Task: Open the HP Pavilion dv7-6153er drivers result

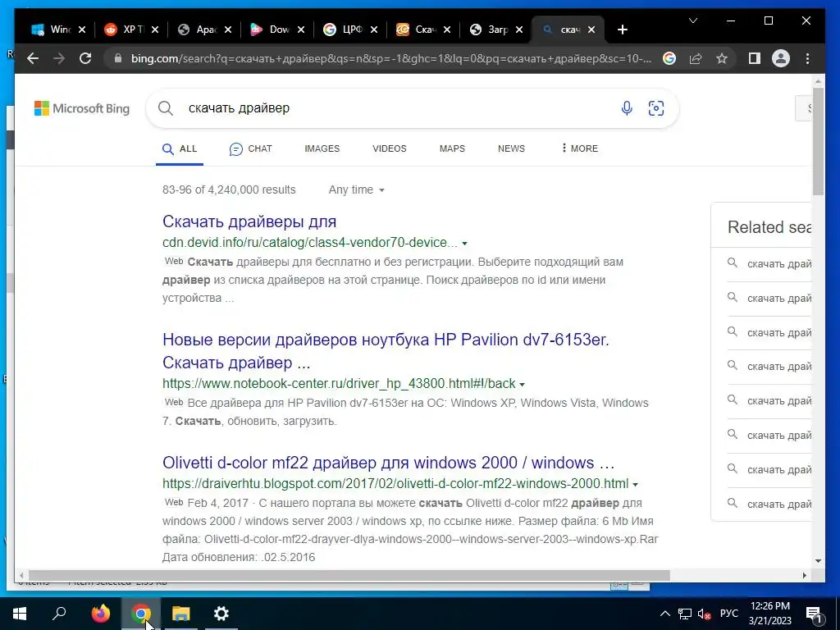Action: click(x=386, y=351)
